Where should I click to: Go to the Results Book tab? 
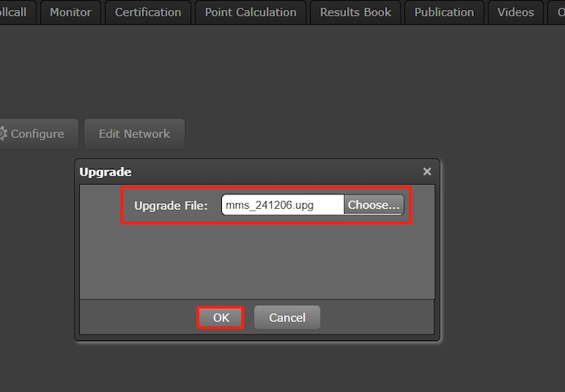[x=355, y=12]
